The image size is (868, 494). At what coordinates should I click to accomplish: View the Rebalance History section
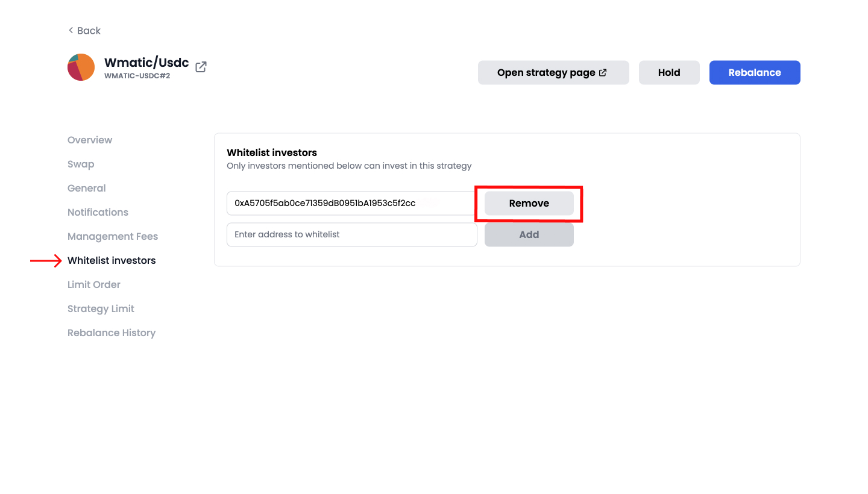pyautogui.click(x=112, y=333)
